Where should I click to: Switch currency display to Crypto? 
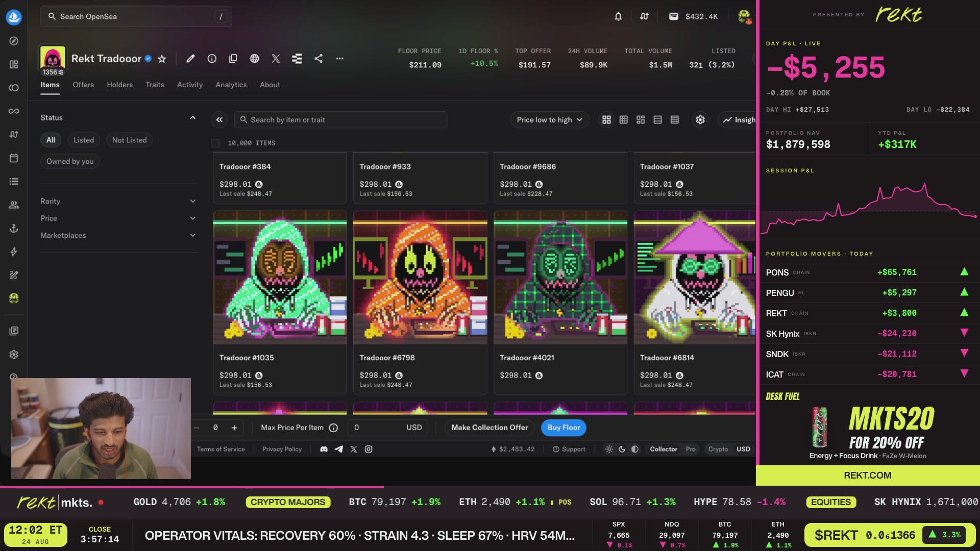click(718, 449)
